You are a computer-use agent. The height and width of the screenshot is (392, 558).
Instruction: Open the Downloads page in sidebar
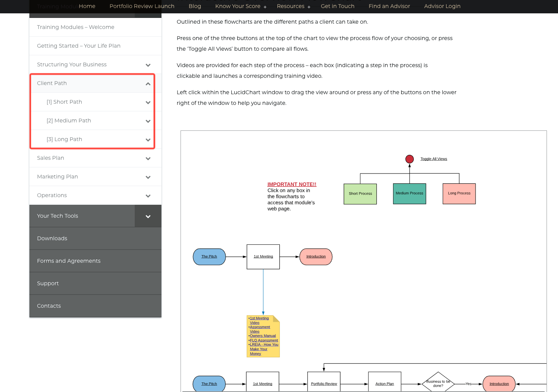[x=52, y=238]
